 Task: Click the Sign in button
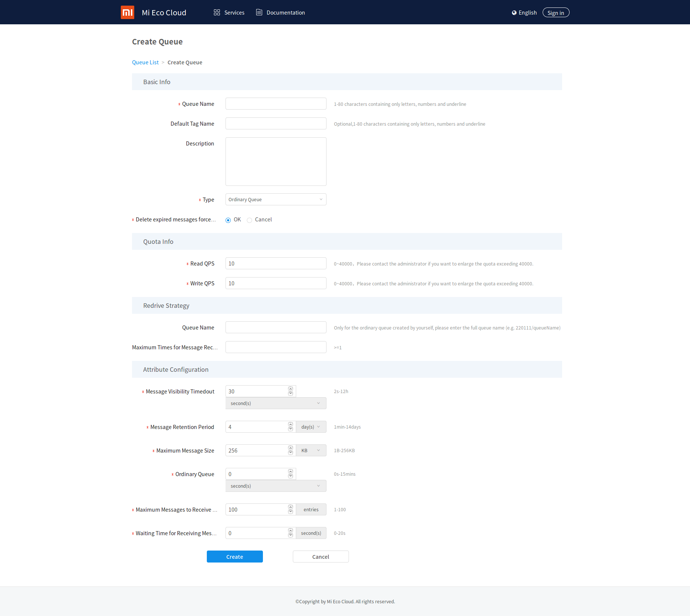click(556, 13)
